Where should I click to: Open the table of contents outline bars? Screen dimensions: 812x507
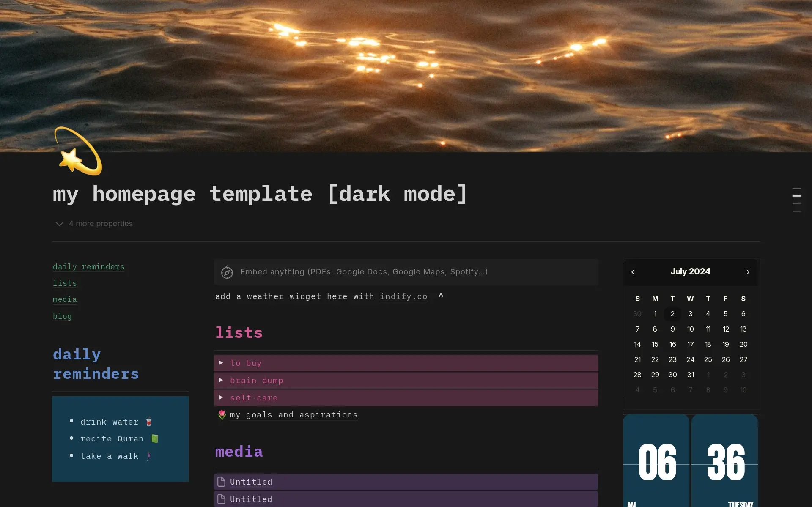click(x=796, y=200)
